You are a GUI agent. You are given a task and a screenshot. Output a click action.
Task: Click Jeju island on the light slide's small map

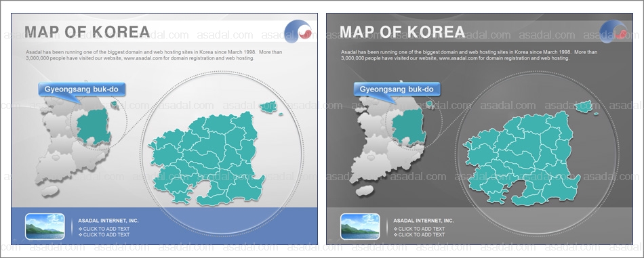click(49, 191)
